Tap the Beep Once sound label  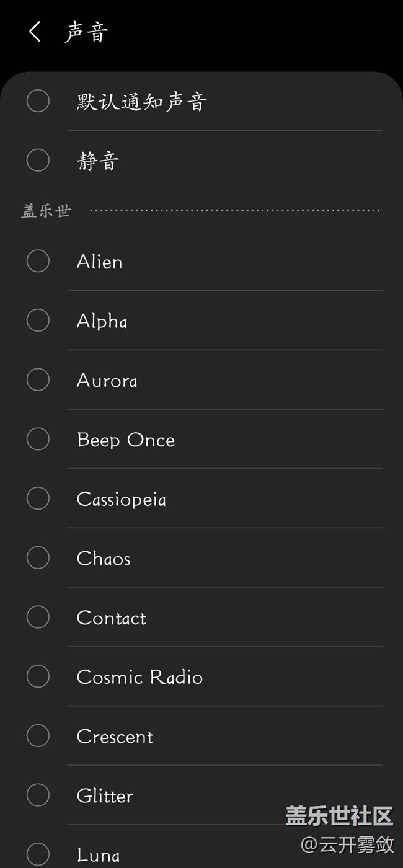[126, 440]
